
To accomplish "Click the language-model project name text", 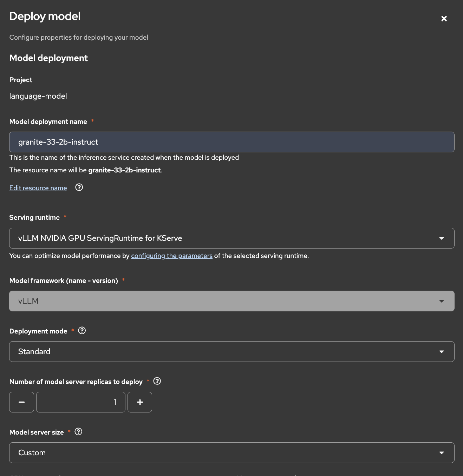I will point(38,96).
